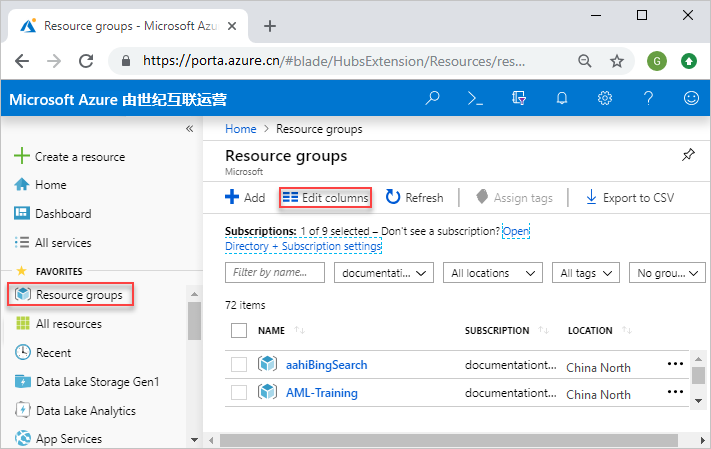Reload the page with browser refresh icon
The height and width of the screenshot is (449, 711).
pyautogui.click(x=86, y=61)
